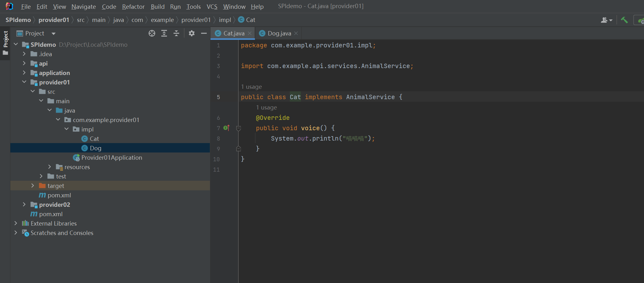Image resolution: width=644 pixels, height=283 pixels.
Task: Click the voice method name
Action: point(310,128)
